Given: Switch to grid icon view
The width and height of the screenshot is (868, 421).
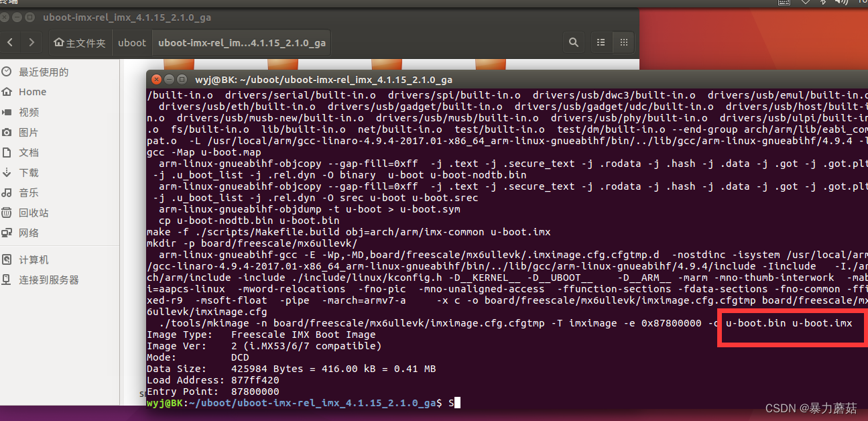Looking at the screenshot, I should tap(623, 42).
